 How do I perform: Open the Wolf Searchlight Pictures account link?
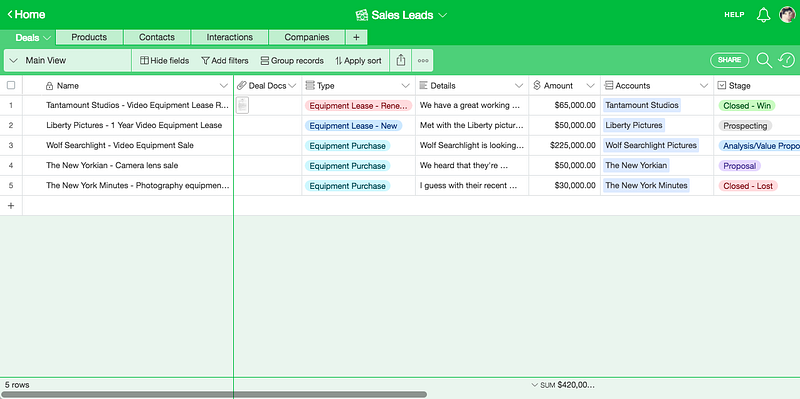coord(651,145)
